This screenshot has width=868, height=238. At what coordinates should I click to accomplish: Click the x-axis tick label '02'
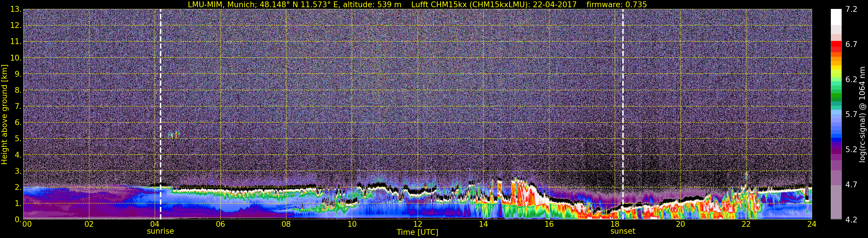89,224
